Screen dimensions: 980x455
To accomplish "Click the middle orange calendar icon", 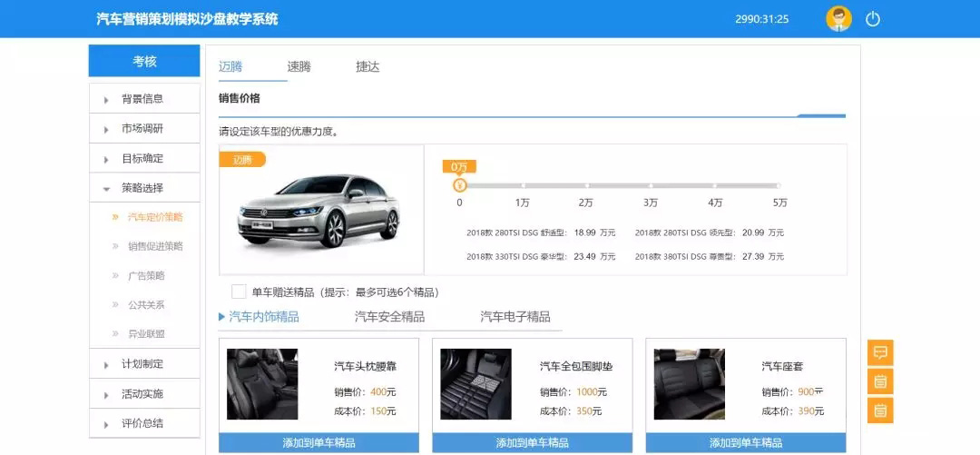I will click(880, 381).
